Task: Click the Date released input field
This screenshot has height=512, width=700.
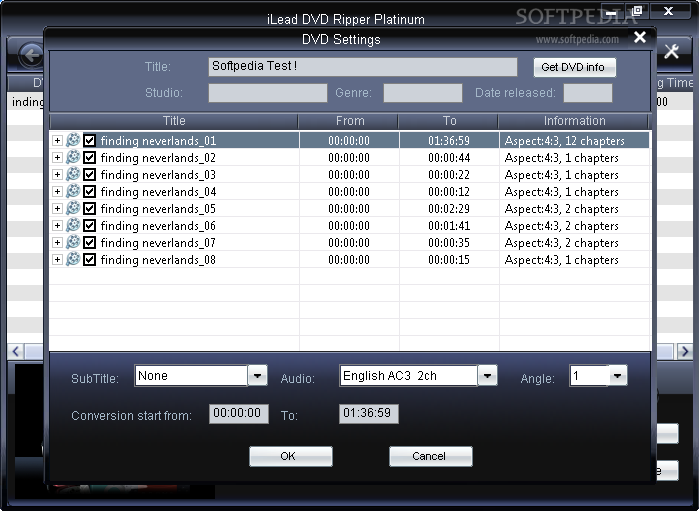Action: click(x=588, y=93)
